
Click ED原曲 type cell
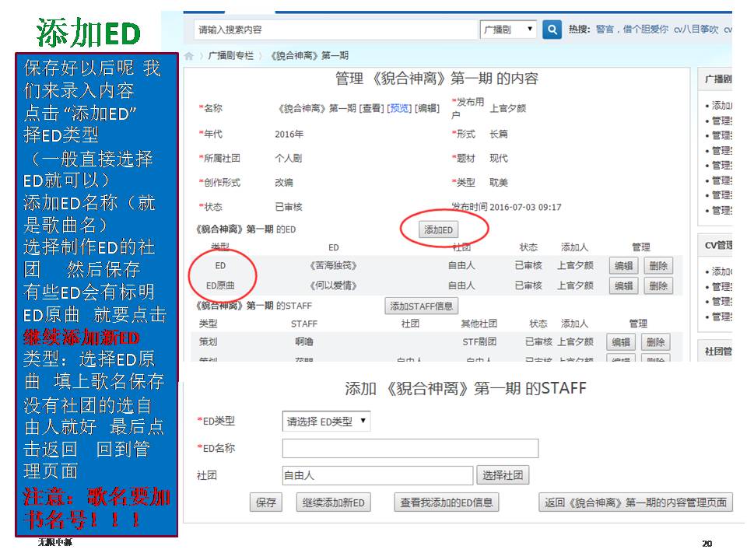(x=220, y=285)
